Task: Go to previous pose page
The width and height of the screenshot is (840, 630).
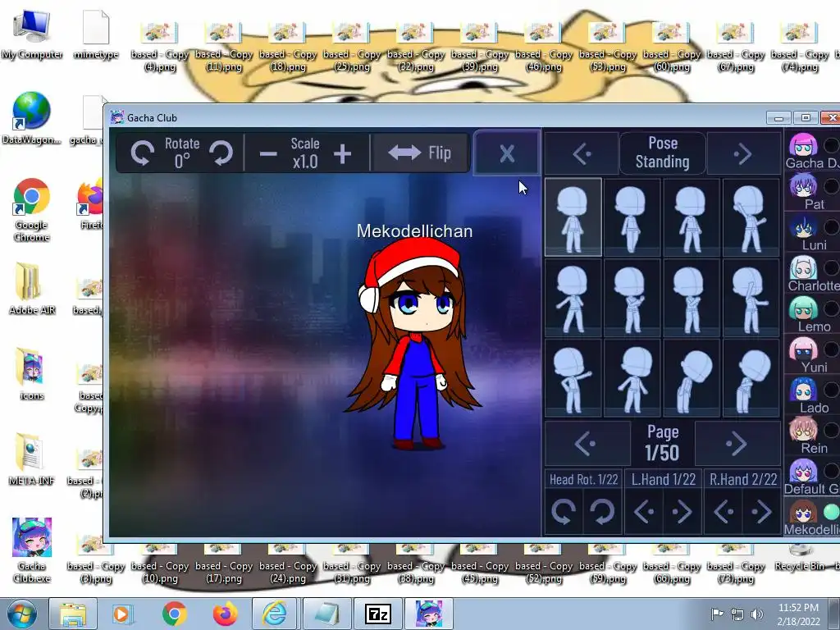Action: pyautogui.click(x=587, y=444)
